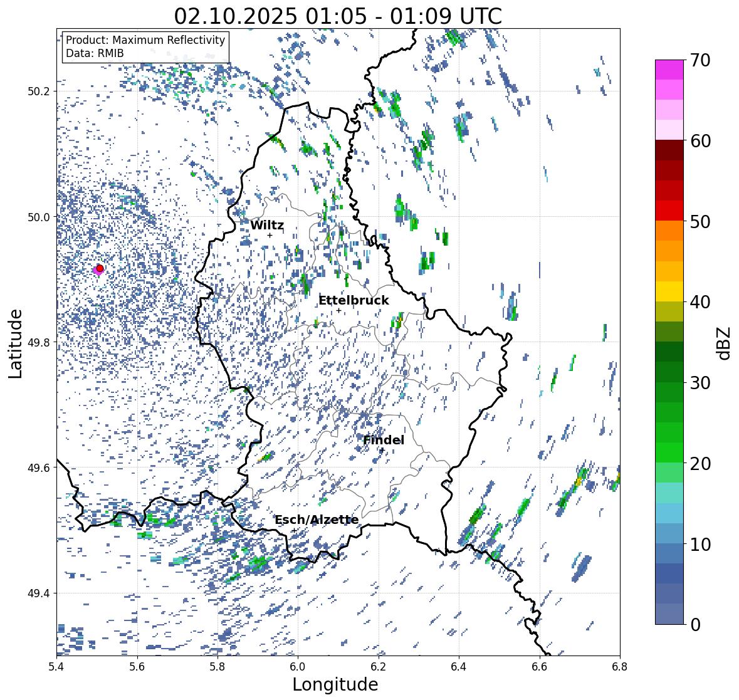The width and height of the screenshot is (739, 700).
Task: Click the 50.0 latitude tick label
Action: click(x=39, y=217)
